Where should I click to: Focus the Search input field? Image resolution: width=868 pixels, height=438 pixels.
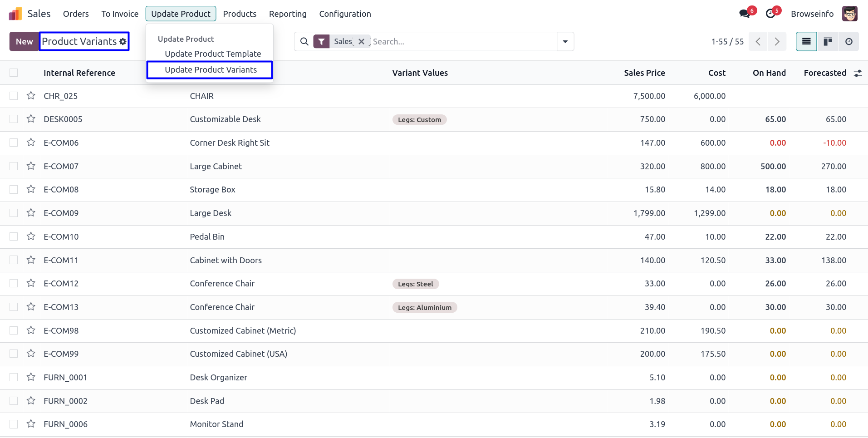coord(463,41)
